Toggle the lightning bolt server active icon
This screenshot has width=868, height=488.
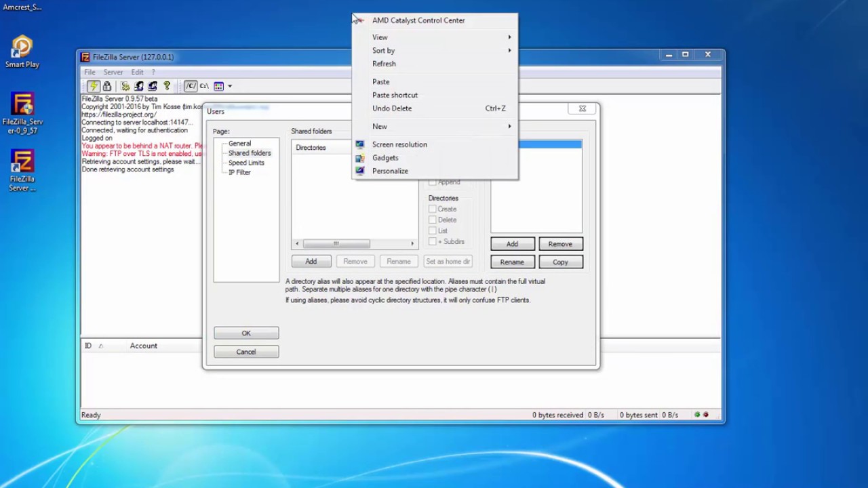(x=94, y=86)
